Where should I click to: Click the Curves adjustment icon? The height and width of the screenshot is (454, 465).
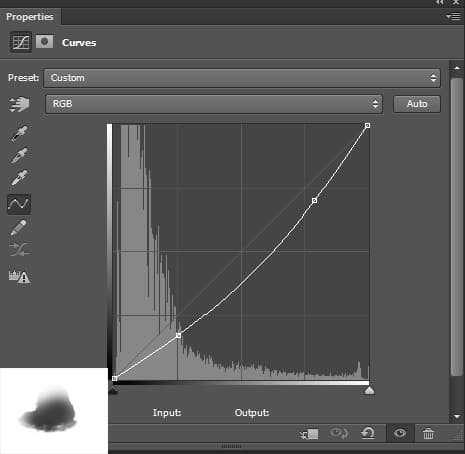point(21,42)
